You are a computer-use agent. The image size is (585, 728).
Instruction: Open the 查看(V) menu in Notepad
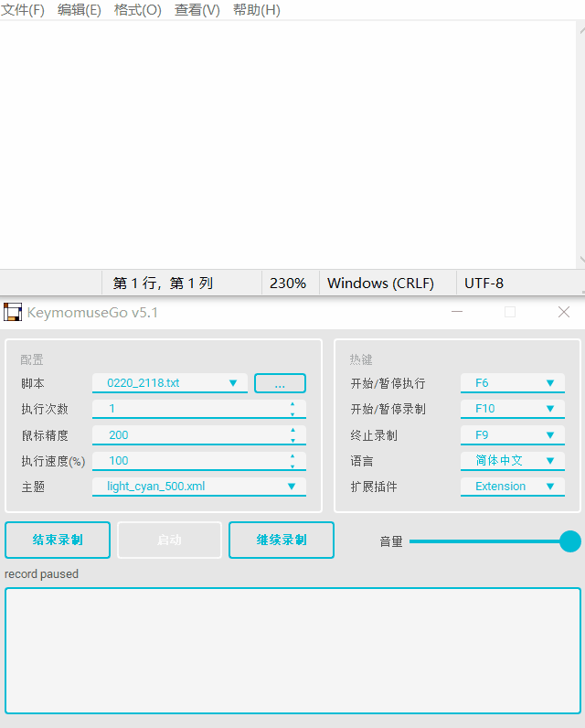(197, 10)
